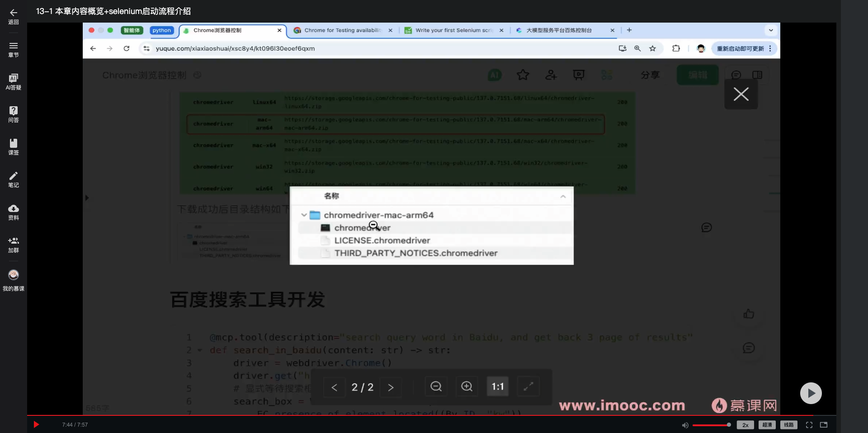The height and width of the screenshot is (433, 868).
Task: Open the Chrome profile avatar
Action: pyautogui.click(x=701, y=48)
